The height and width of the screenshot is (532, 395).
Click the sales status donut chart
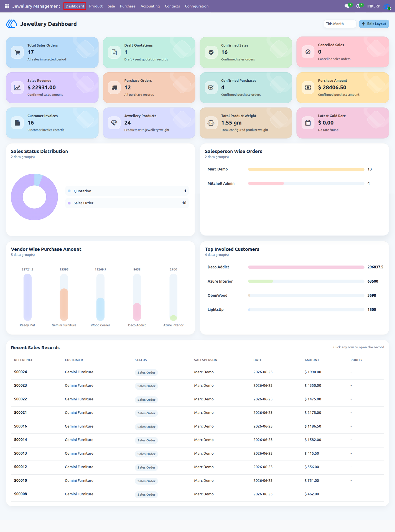tap(34, 197)
